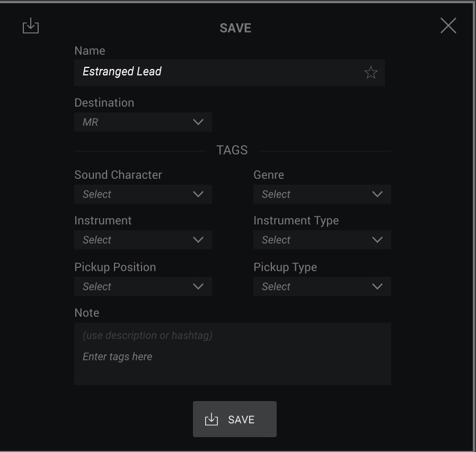Click the Pickup Position chevron arrow
The width and height of the screenshot is (476, 452).
coord(198,286)
